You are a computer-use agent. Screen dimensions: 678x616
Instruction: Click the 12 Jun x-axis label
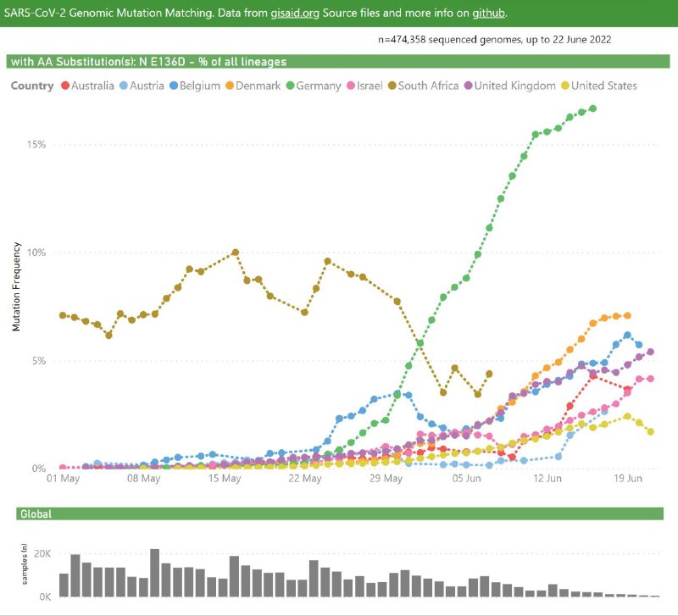point(547,479)
